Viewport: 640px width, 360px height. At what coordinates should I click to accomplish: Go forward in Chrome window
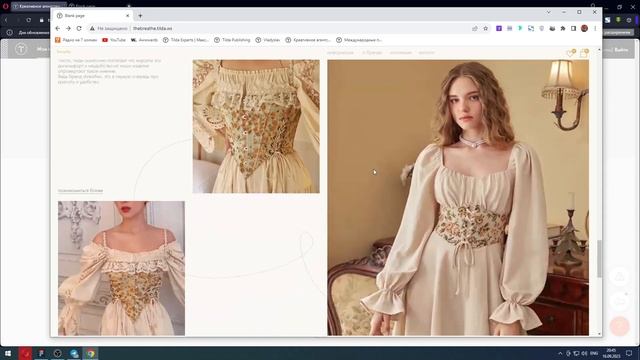[x=68, y=29]
